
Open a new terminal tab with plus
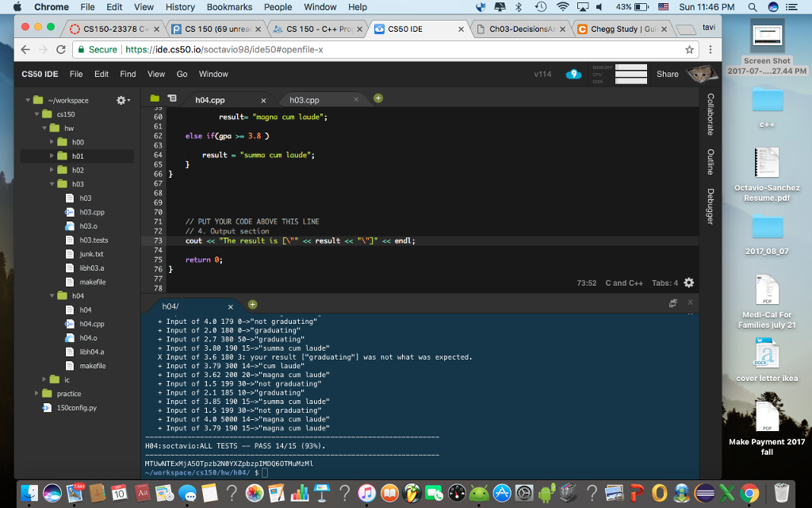252,305
